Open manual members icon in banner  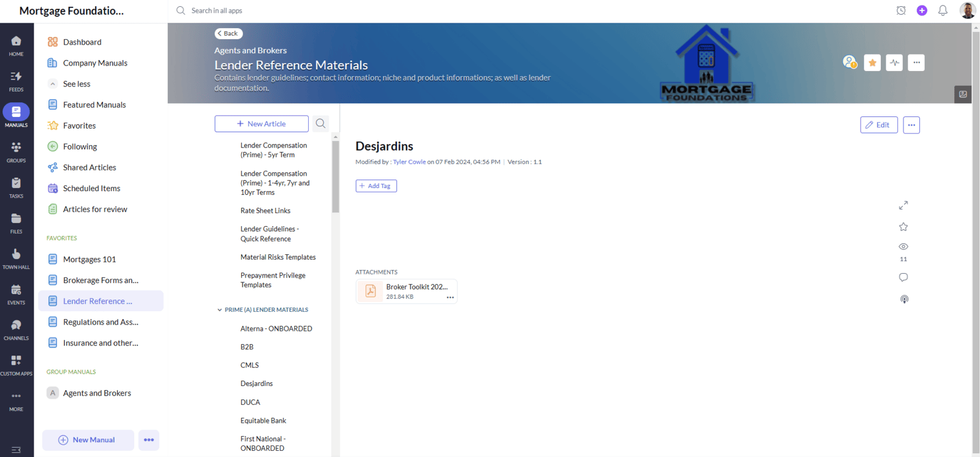click(850, 62)
